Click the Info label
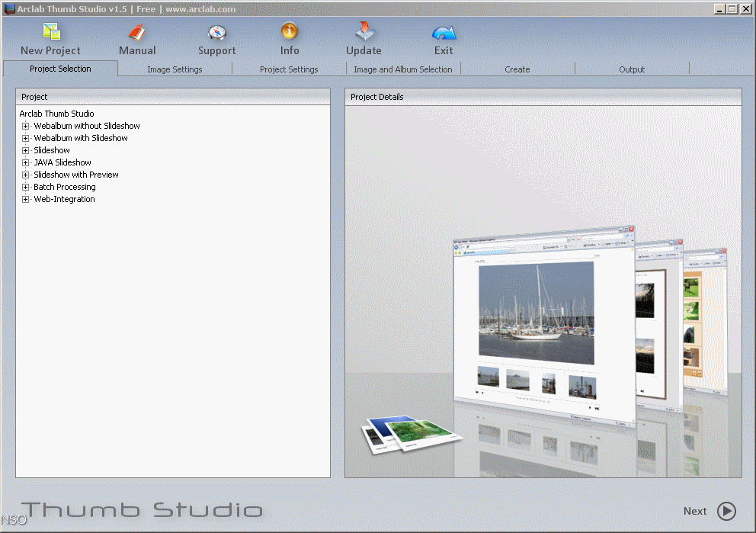The width and height of the screenshot is (756, 533). [290, 50]
